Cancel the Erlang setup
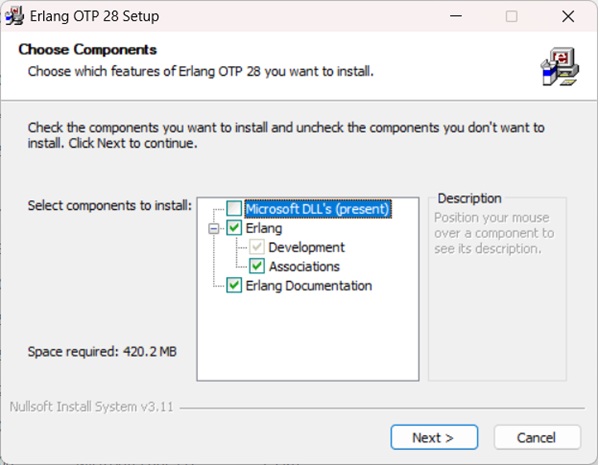The image size is (600, 465). click(x=536, y=437)
